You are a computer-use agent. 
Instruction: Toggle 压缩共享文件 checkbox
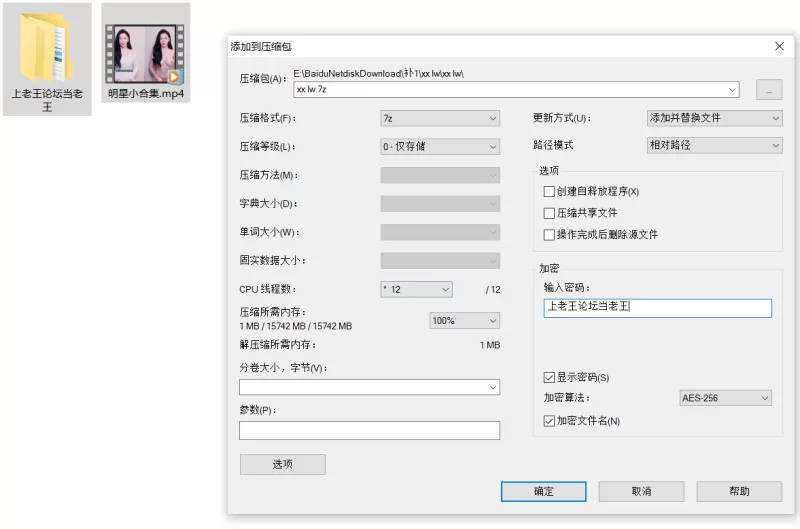coord(548,213)
